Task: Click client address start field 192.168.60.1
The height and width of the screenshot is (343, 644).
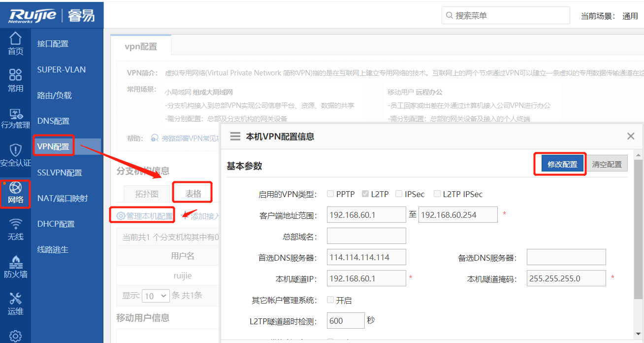Action: (366, 215)
